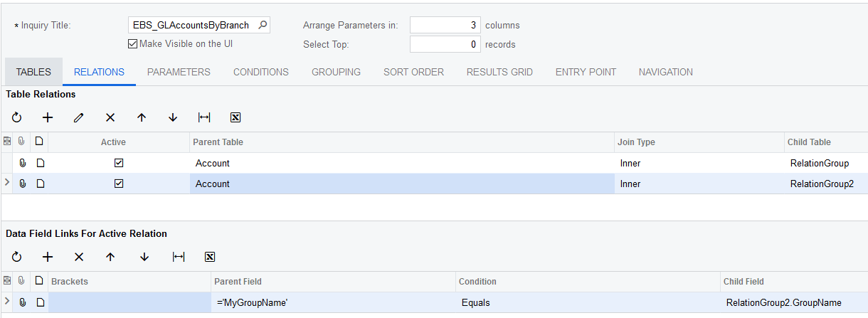Uncheck Active for the RelationGroup relation
Screen dimensions: 868x318
coord(119,163)
